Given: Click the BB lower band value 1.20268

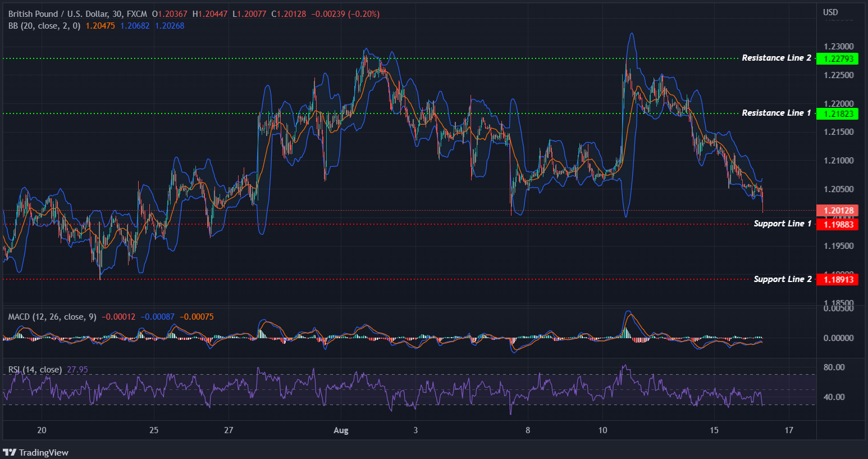Looking at the screenshot, I should tap(170, 25).
